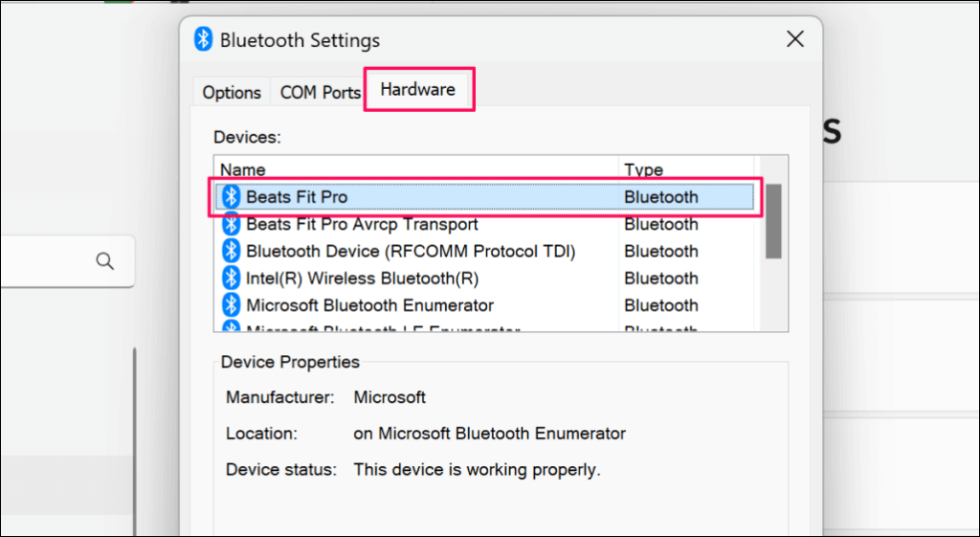Click the Bluetooth Device RFCOMM Protocol icon
980x537 pixels.
pyautogui.click(x=231, y=251)
